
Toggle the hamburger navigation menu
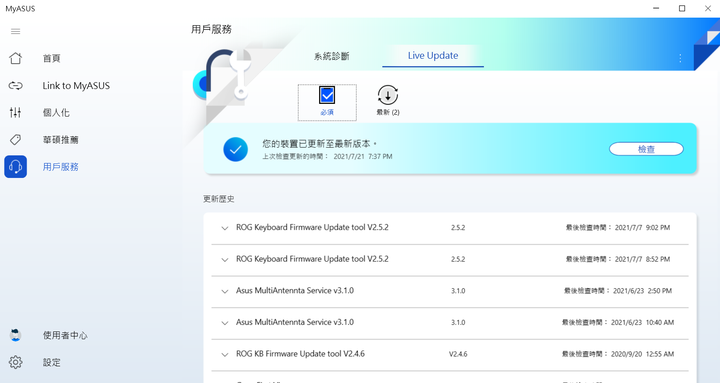16,31
